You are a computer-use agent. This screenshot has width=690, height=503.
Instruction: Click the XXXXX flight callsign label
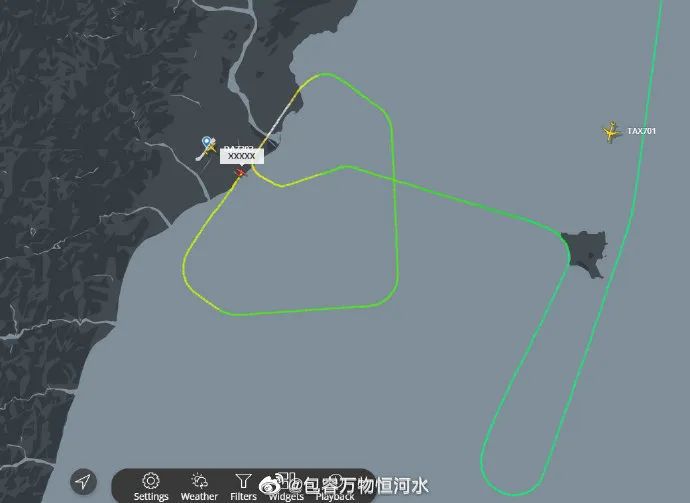242,156
